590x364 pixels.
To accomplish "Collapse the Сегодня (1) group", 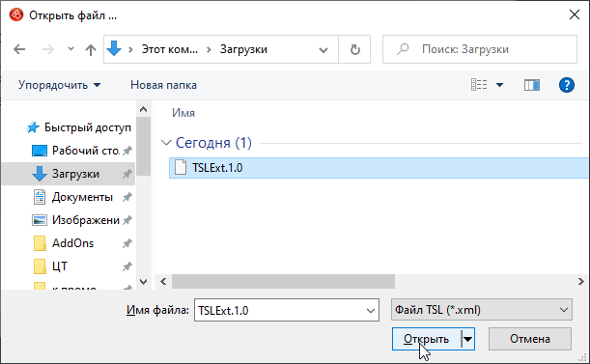I will pos(166,143).
